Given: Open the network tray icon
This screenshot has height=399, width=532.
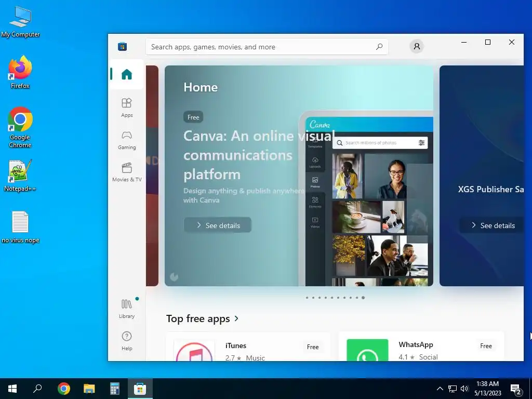Looking at the screenshot, I should click(453, 389).
